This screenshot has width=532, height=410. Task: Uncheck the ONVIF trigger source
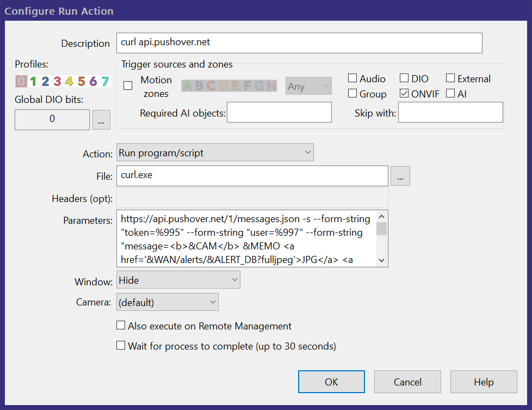(x=404, y=94)
